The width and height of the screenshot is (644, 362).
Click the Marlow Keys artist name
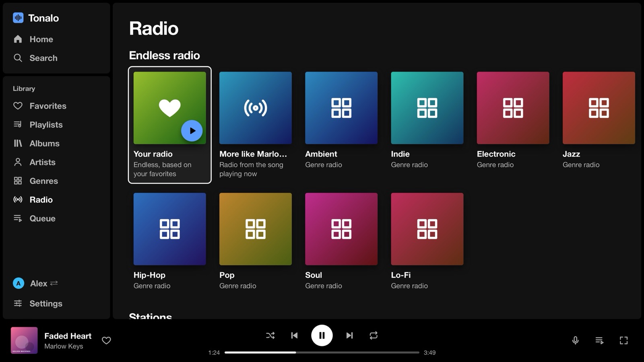click(64, 346)
